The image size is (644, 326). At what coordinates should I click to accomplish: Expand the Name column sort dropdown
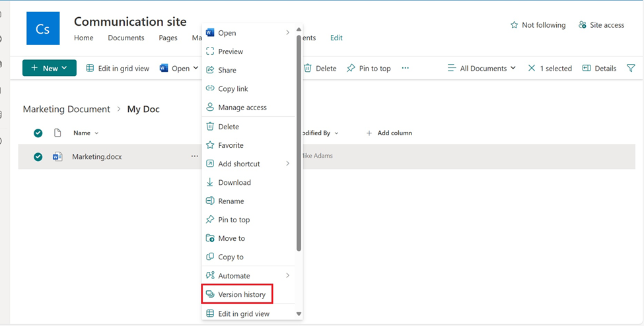[96, 133]
